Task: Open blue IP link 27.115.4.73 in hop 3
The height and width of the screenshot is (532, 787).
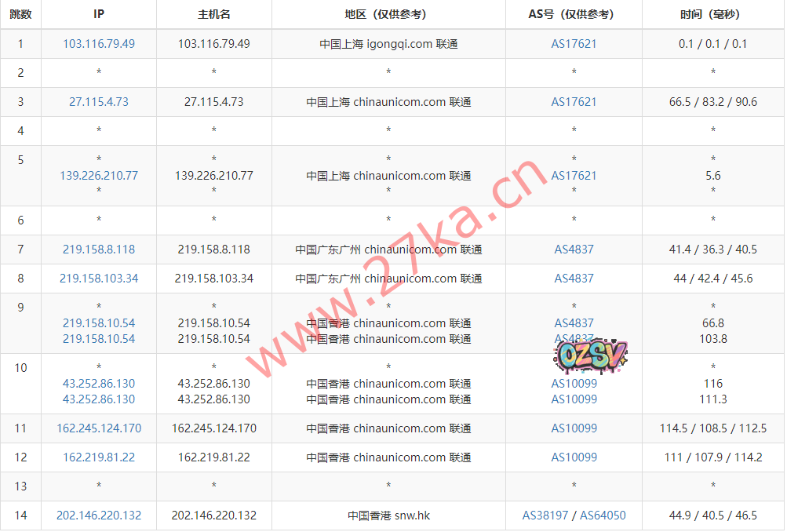Action: coord(99,102)
